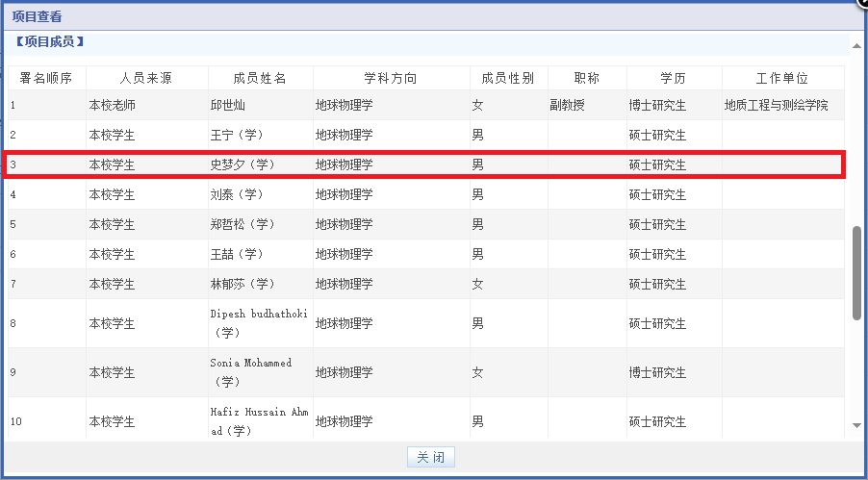Click the 工作单位 column header

pos(781,79)
